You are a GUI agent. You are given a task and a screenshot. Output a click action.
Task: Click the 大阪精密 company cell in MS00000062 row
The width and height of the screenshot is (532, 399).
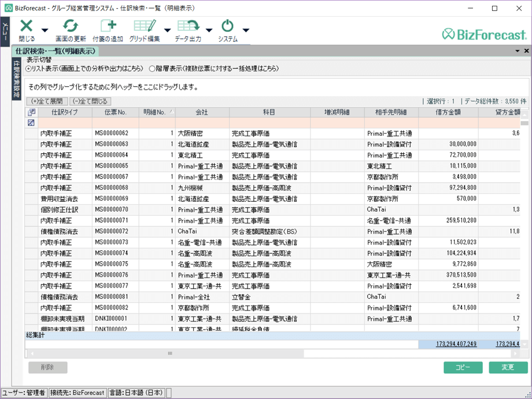tap(202, 134)
